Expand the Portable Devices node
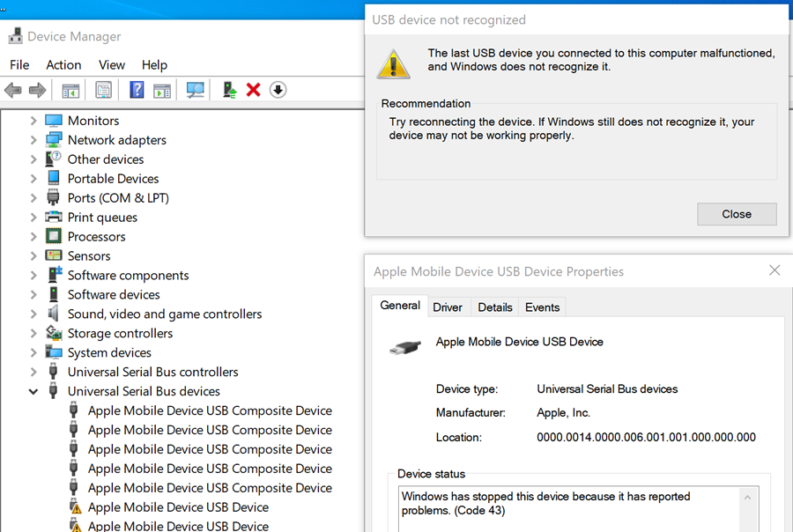 tap(33, 179)
